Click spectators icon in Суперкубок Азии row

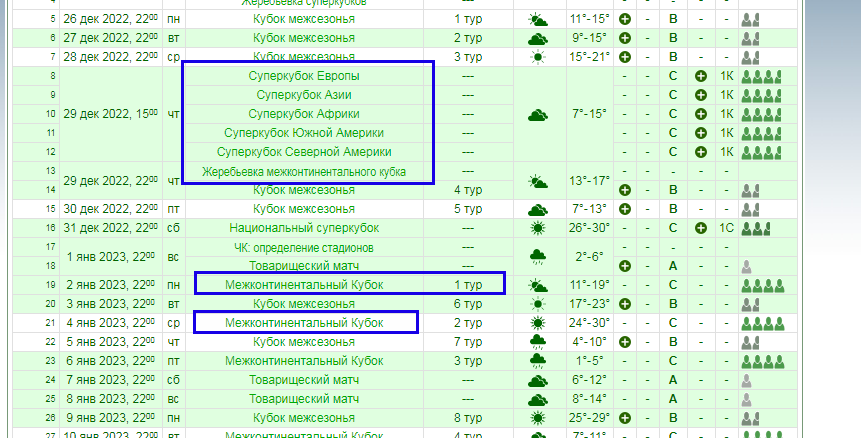point(760,95)
